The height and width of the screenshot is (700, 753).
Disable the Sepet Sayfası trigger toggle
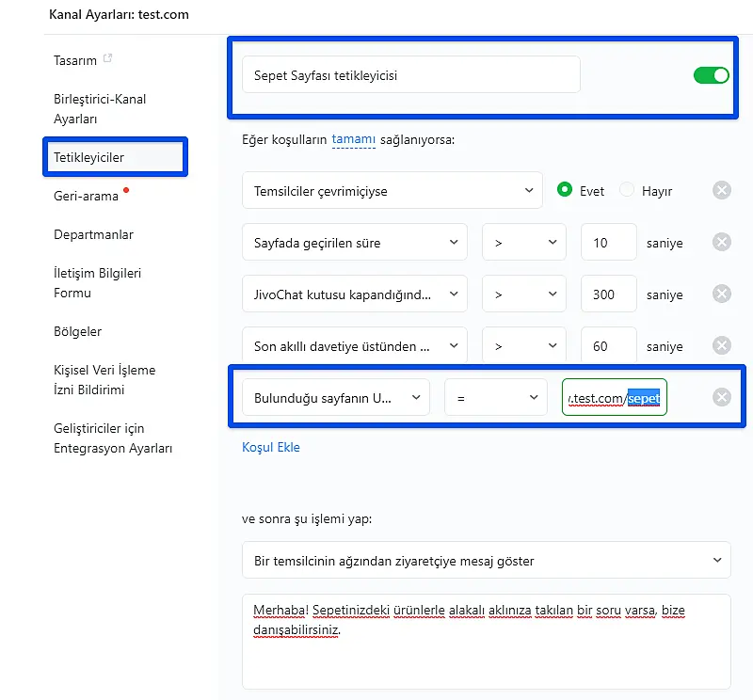click(711, 75)
